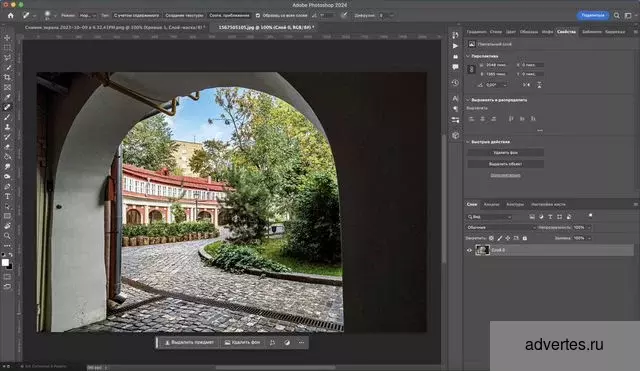Flip horizontal icon in Properties
The width and height of the screenshot is (640, 371).
tap(527, 85)
